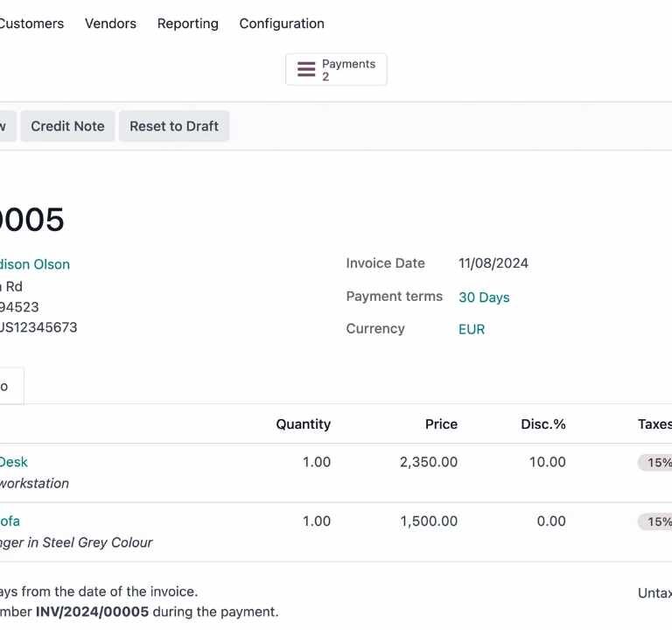The image size is (672, 630).
Task: Click the invoice date 11/08/2024 field
Action: [493, 263]
